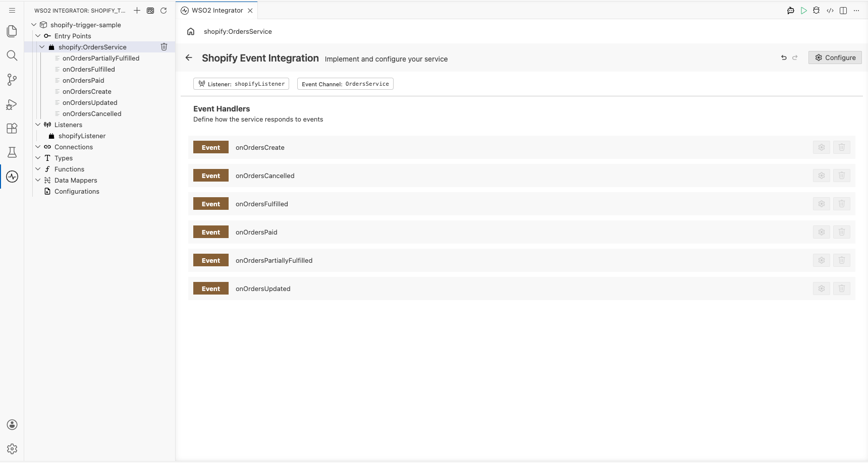The image size is (868, 463).
Task: Open settings for onOrdersPaid event
Action: 822,232
